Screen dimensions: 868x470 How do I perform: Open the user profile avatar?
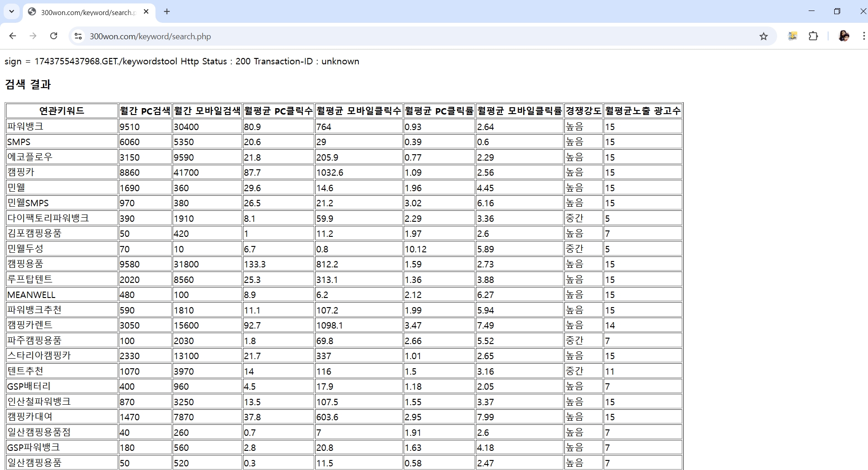coord(843,36)
